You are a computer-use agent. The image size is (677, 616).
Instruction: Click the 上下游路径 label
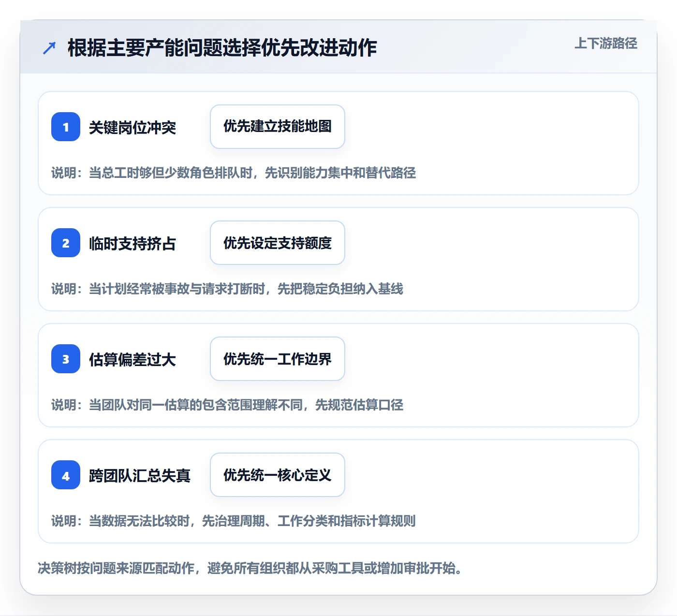(x=605, y=44)
